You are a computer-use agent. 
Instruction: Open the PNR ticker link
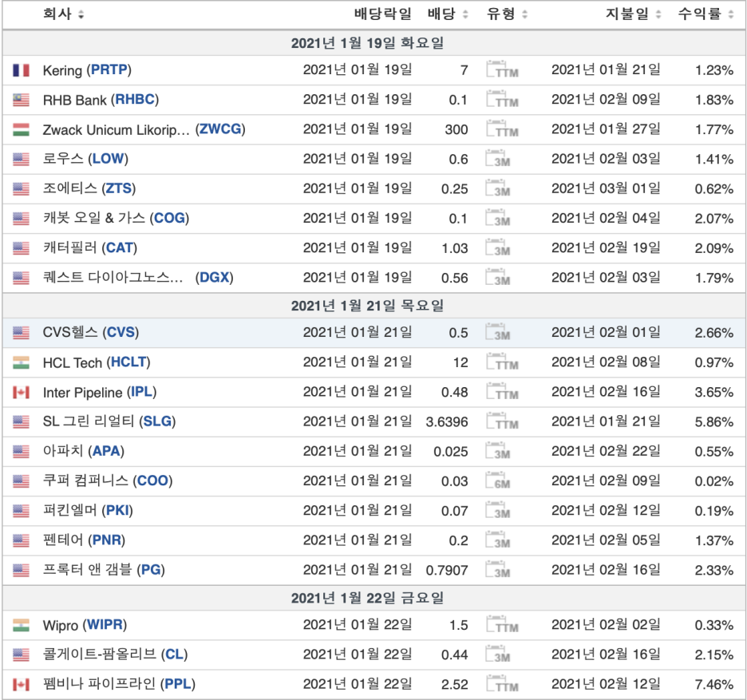point(107,540)
